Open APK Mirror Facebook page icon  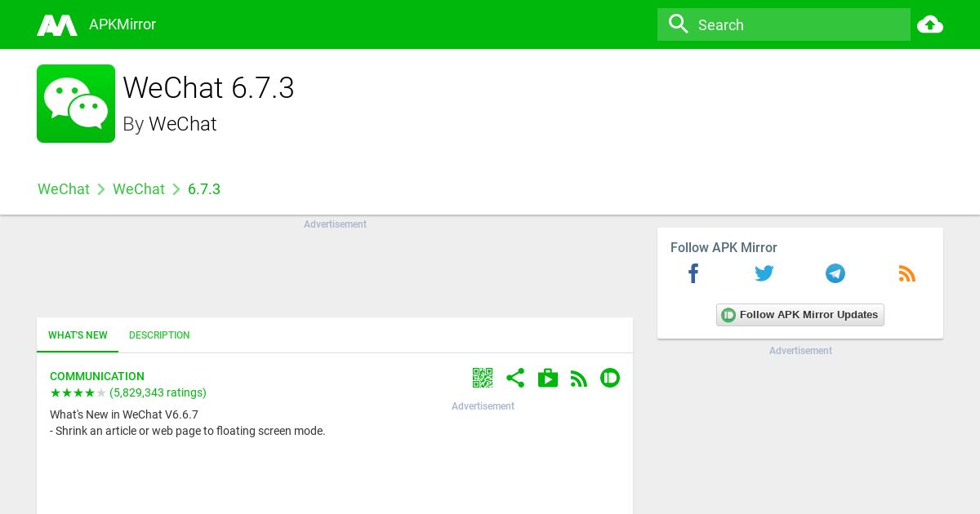(x=693, y=273)
